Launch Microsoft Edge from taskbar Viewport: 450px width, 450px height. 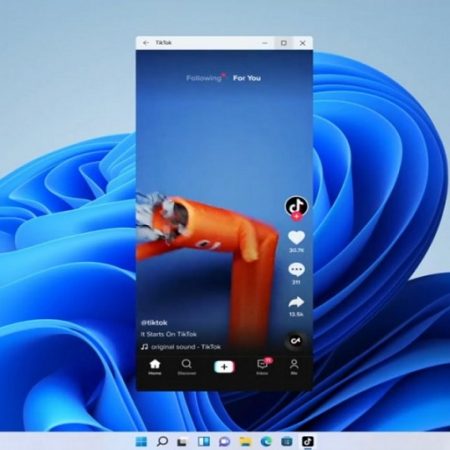tap(266, 442)
